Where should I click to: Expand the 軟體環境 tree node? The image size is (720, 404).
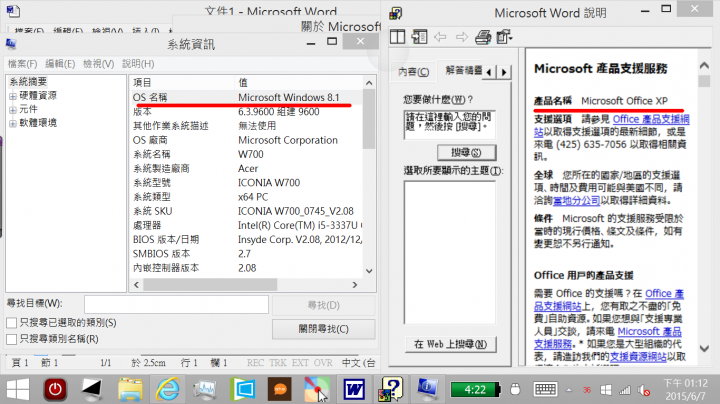click(13, 123)
